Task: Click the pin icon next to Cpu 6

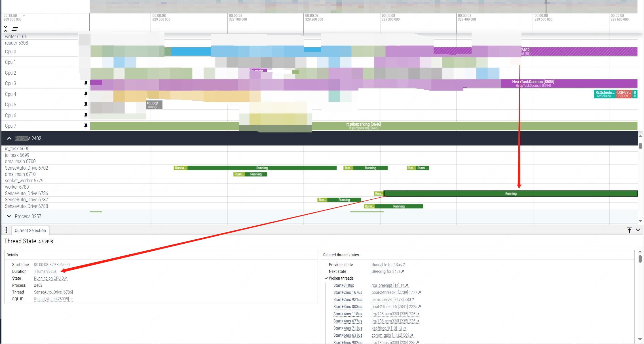Action: coord(86,115)
